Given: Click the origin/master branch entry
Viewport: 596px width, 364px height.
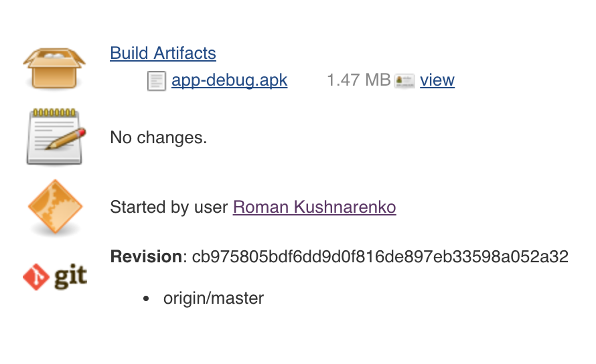Looking at the screenshot, I should [x=214, y=298].
